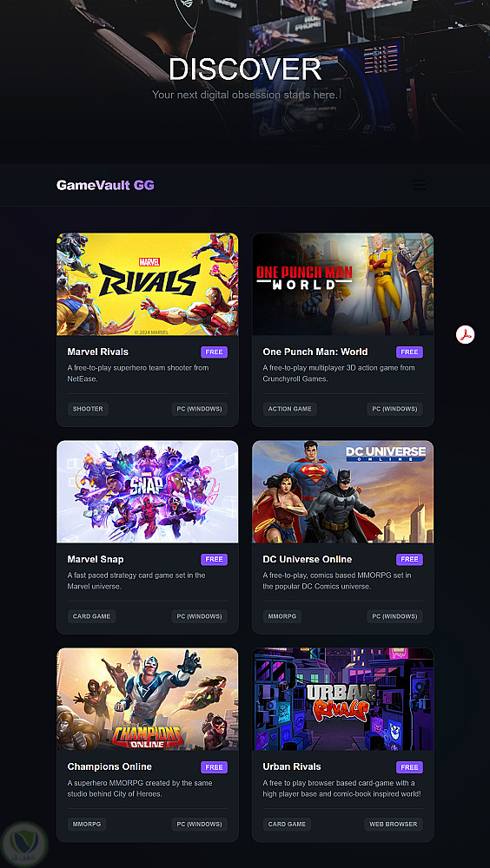Select the WEB BROWSER platform tag
This screenshot has width=490, height=868.
(x=393, y=825)
